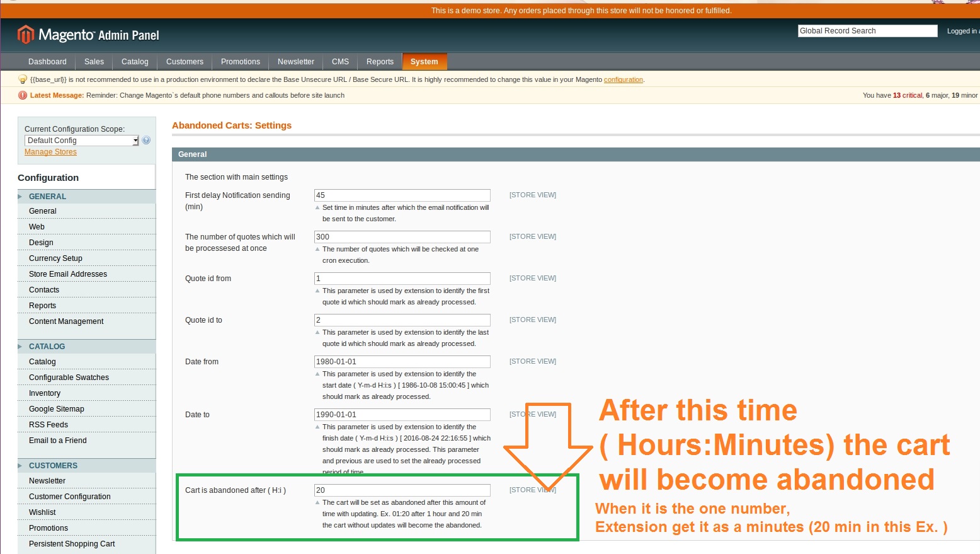Follow the configuration link in the notice

[x=624, y=79]
